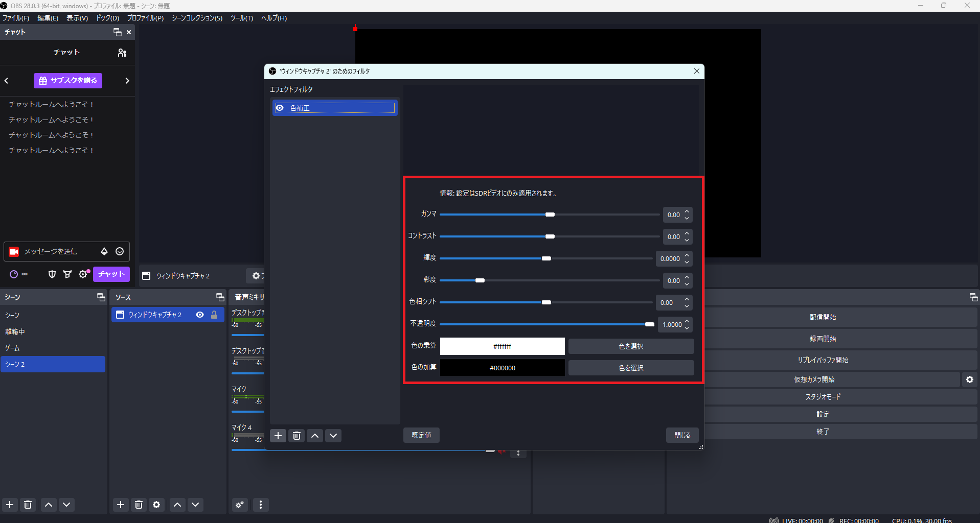Delete selected source with trash icon
Screen dimensions: 980x523
(x=139, y=505)
